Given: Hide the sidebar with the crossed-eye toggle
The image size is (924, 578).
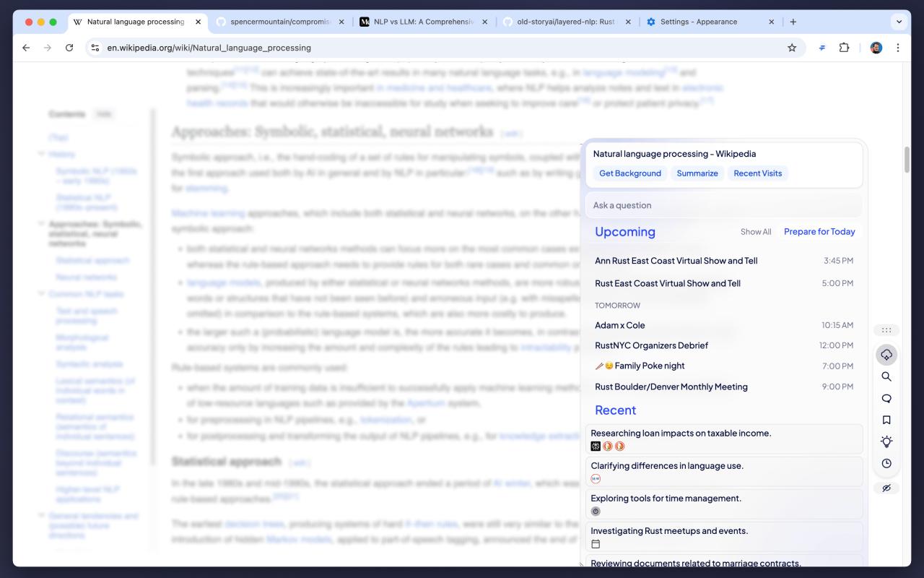Looking at the screenshot, I should click(x=886, y=488).
